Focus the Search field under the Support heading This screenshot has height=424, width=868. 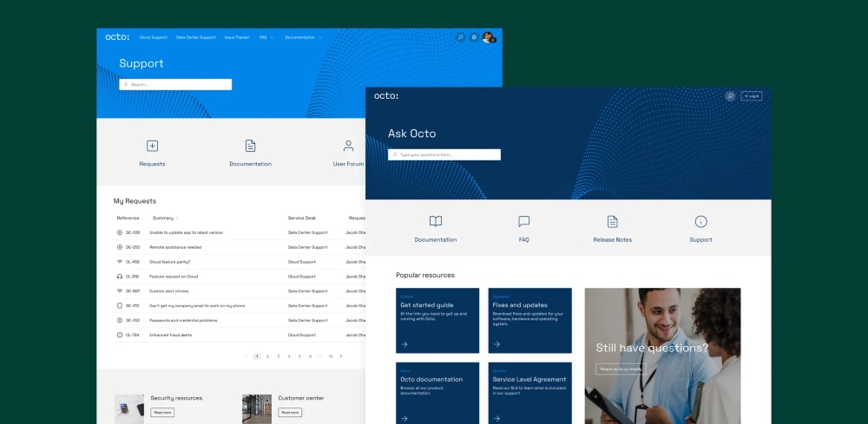coord(175,85)
